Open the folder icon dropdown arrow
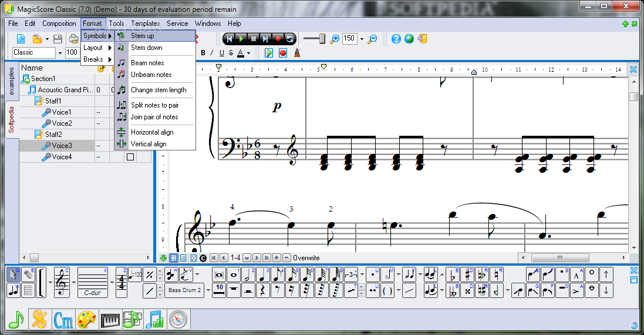This screenshot has height=335, width=644. tap(47, 39)
